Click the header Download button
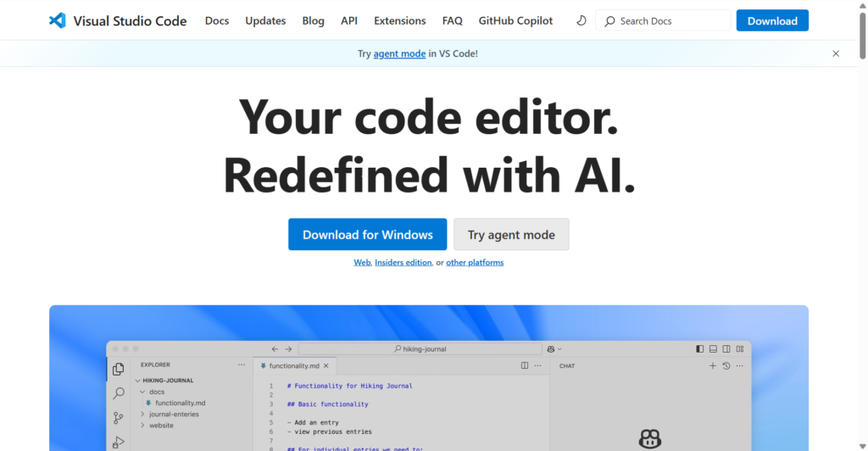The image size is (868, 451). tap(772, 21)
